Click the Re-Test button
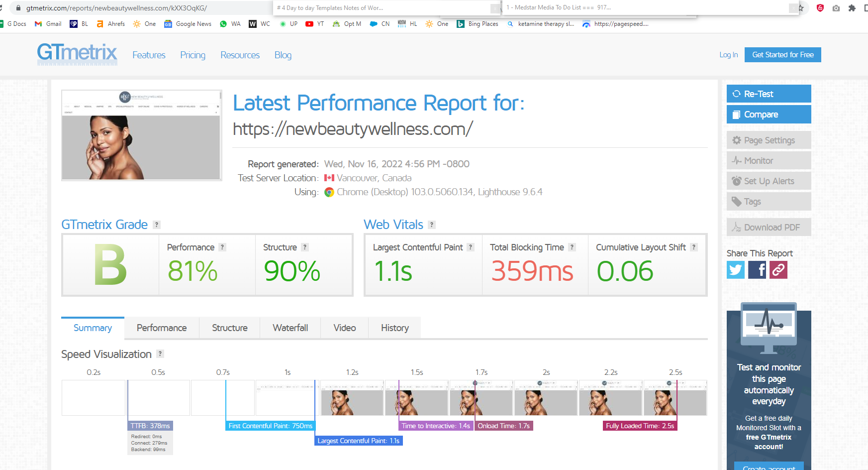This screenshot has width=868, height=470. (x=769, y=94)
